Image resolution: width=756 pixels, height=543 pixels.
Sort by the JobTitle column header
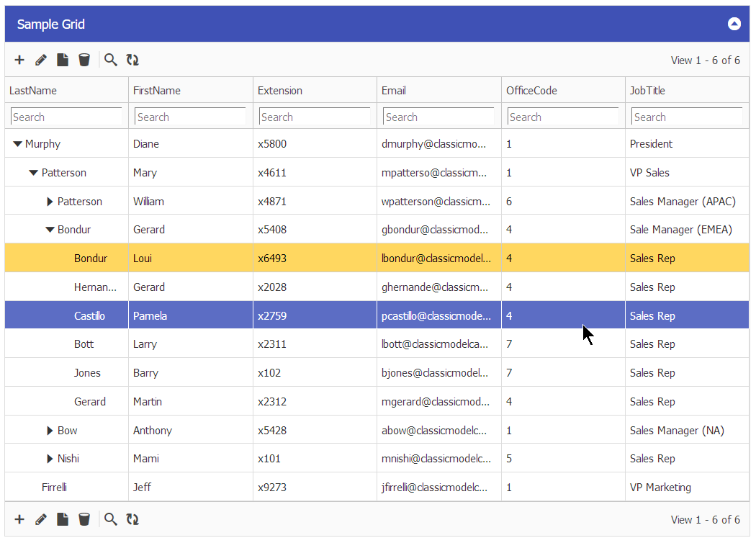[x=647, y=91]
